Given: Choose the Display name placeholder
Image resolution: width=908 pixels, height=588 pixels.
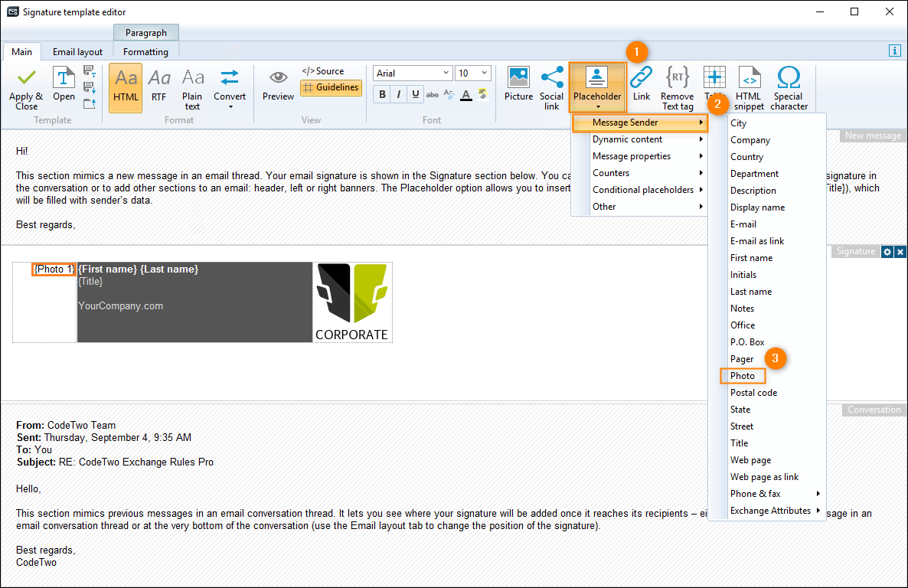Looking at the screenshot, I should tap(767, 207).
